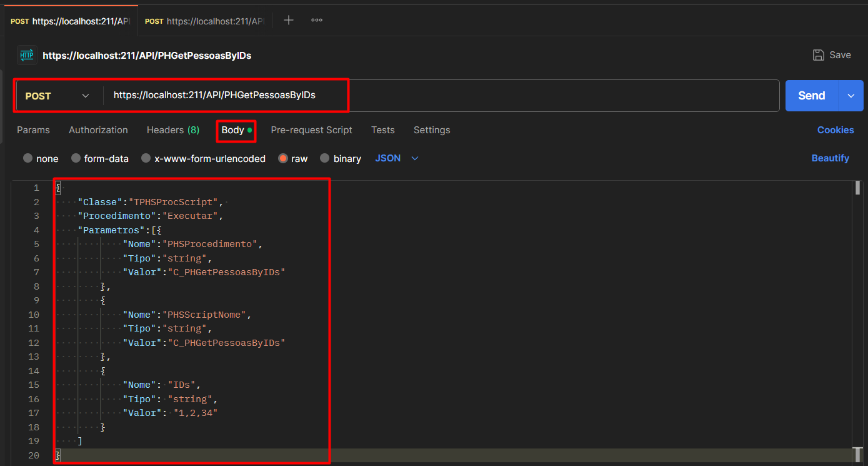The image size is (868, 466).
Task: Click the C_PHGetPessoasByIDs value on line 7
Action: pyautogui.click(x=226, y=272)
